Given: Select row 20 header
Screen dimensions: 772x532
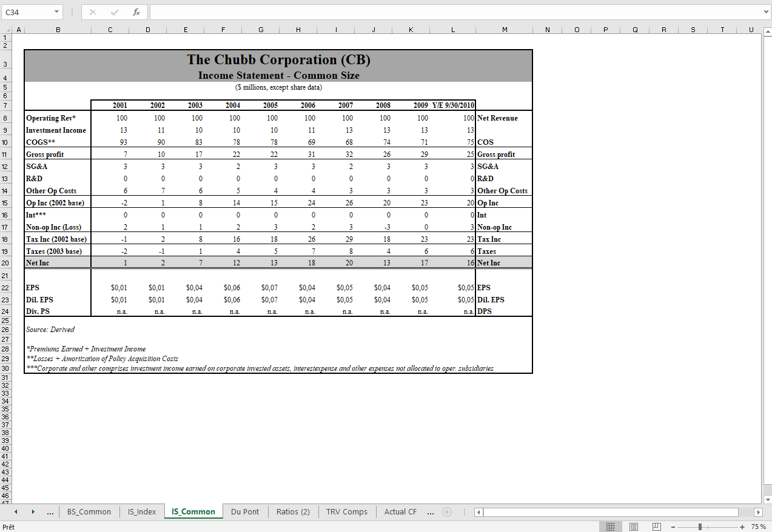Looking at the screenshot, I should pyautogui.click(x=5, y=263).
